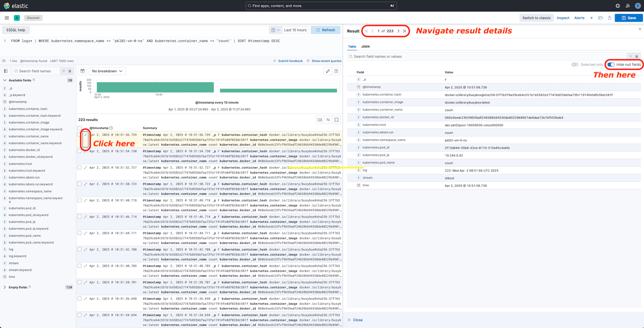Jump to the last result detail

pos(404,31)
